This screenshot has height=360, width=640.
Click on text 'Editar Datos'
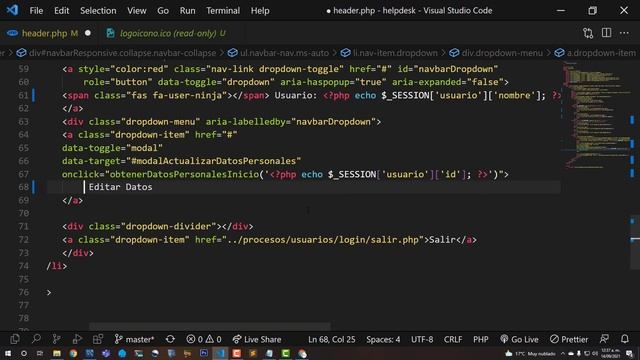tap(120, 187)
